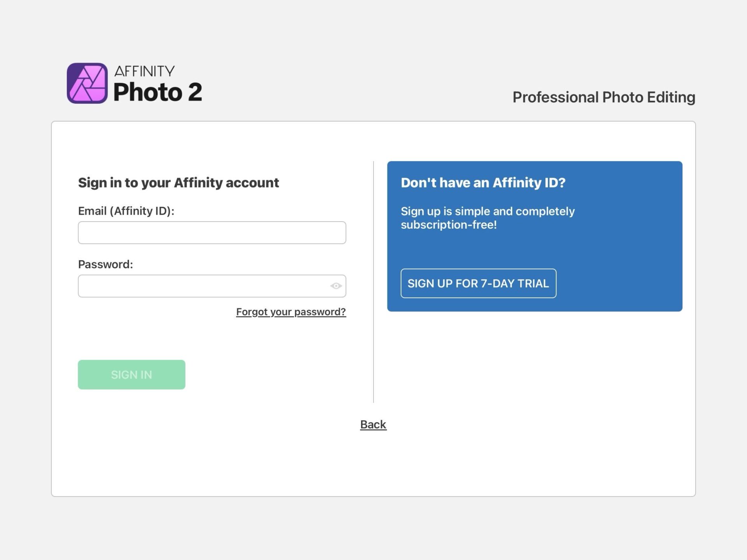Viewport: 747px width, 560px height.
Task: Click the "Don't have an Affinity ID?" heading
Action: point(483,183)
